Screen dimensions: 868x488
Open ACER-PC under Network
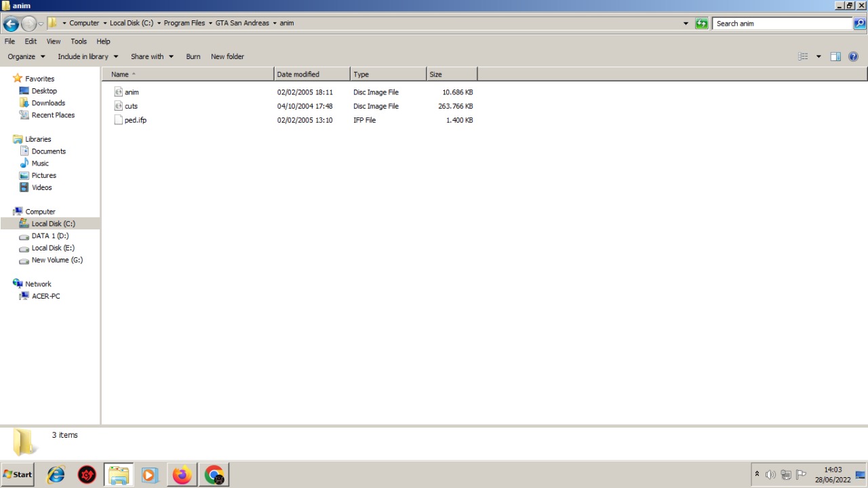click(45, 297)
